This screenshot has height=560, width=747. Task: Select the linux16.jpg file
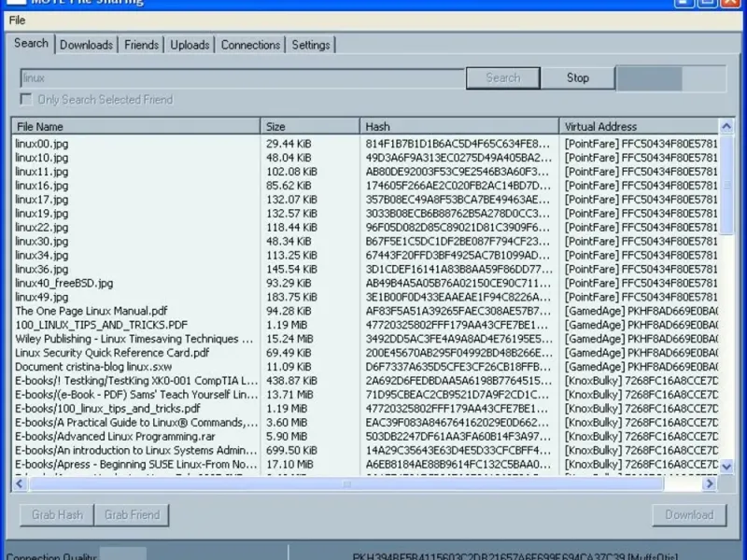pyautogui.click(x=365, y=186)
